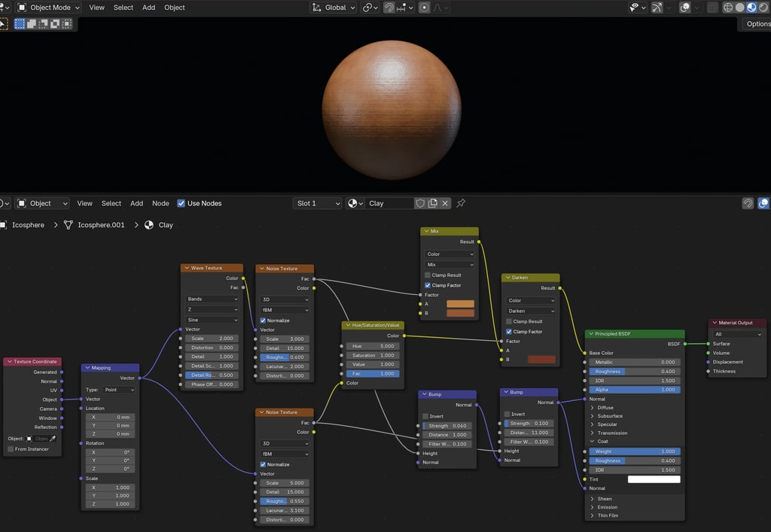Open the viewport Select menu
Viewport: 771px width, 532px height.
(123, 8)
